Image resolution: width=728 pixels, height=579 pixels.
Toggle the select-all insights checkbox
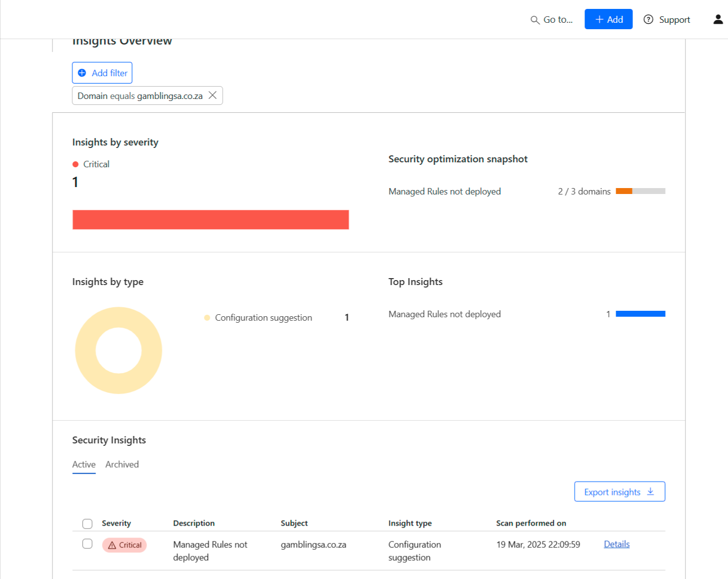[88, 524]
